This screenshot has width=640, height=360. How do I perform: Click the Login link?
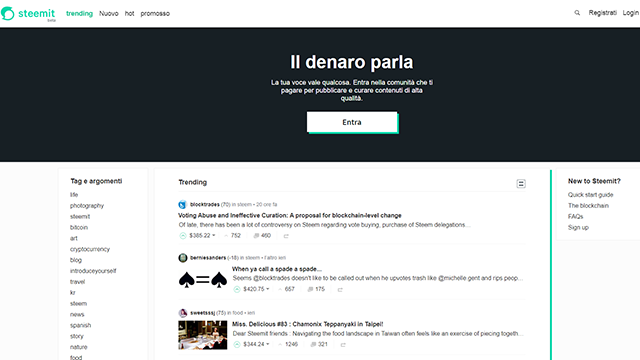click(631, 13)
